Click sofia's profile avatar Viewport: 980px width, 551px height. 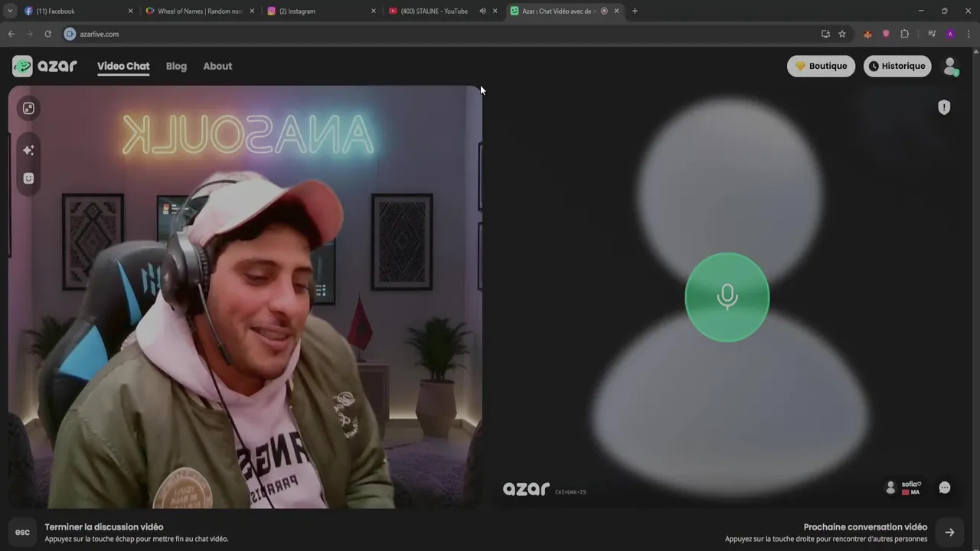coord(890,487)
